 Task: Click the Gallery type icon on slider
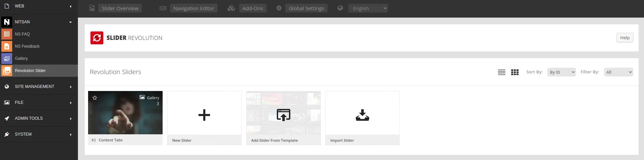pos(142,97)
